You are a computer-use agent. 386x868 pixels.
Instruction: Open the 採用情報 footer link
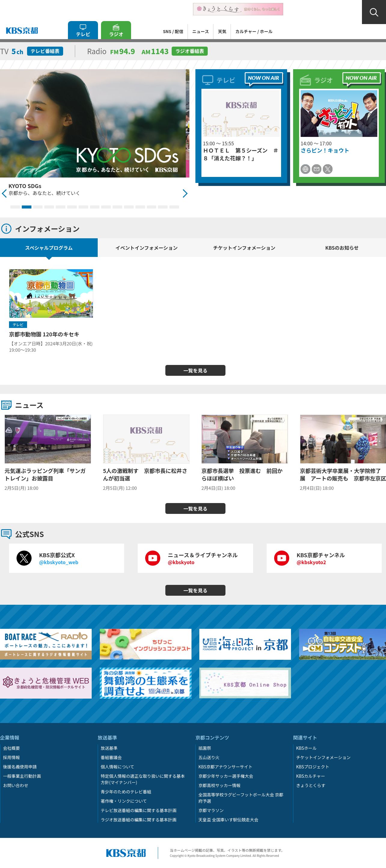pos(11,758)
